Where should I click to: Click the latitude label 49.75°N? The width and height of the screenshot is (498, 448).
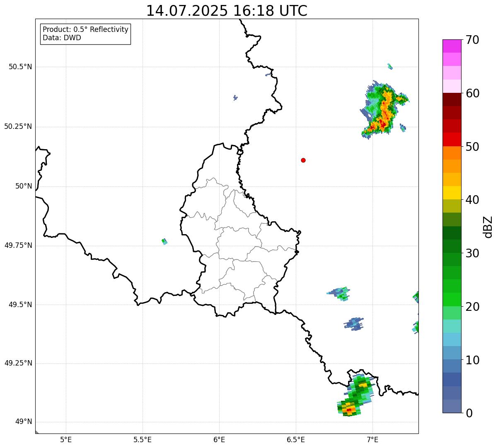point(18,245)
